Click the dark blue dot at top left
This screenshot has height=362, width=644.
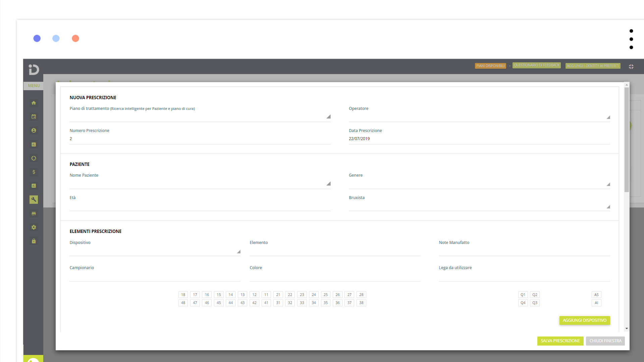(x=37, y=39)
